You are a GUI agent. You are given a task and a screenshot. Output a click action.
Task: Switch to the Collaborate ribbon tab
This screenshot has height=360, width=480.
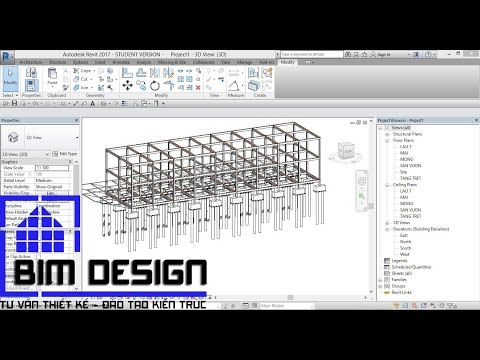(x=204, y=62)
